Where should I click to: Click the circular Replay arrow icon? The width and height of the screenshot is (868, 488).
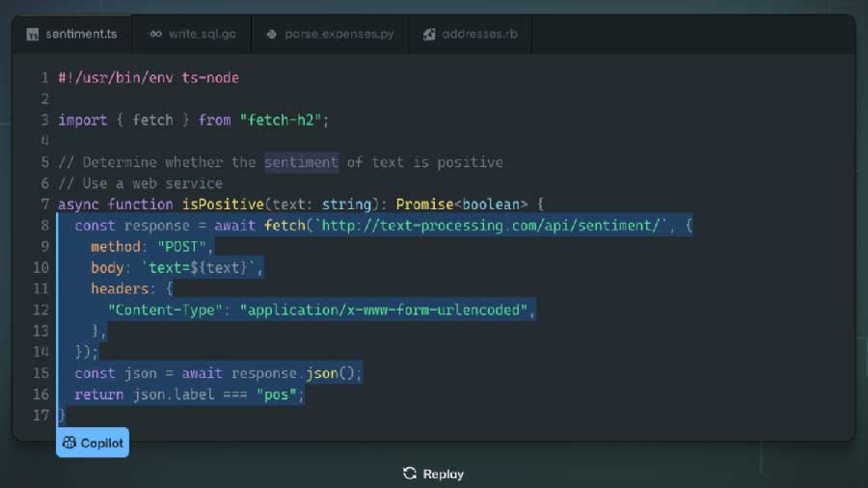(x=410, y=474)
